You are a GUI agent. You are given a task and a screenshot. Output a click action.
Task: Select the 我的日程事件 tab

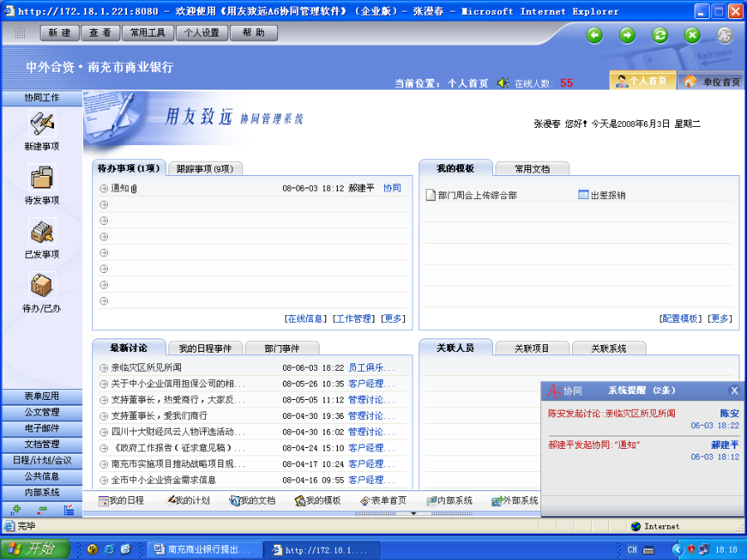(x=205, y=348)
